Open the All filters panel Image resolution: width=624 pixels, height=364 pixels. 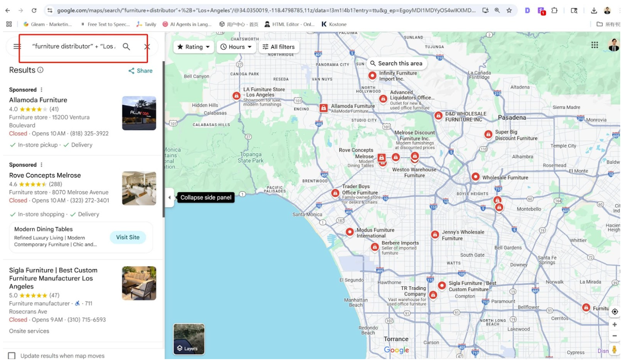(278, 47)
